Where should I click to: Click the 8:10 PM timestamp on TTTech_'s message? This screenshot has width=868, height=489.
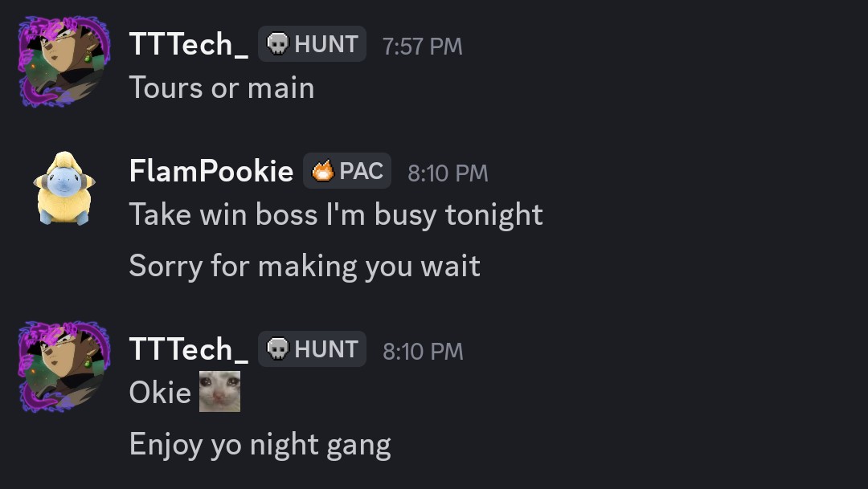[423, 352]
